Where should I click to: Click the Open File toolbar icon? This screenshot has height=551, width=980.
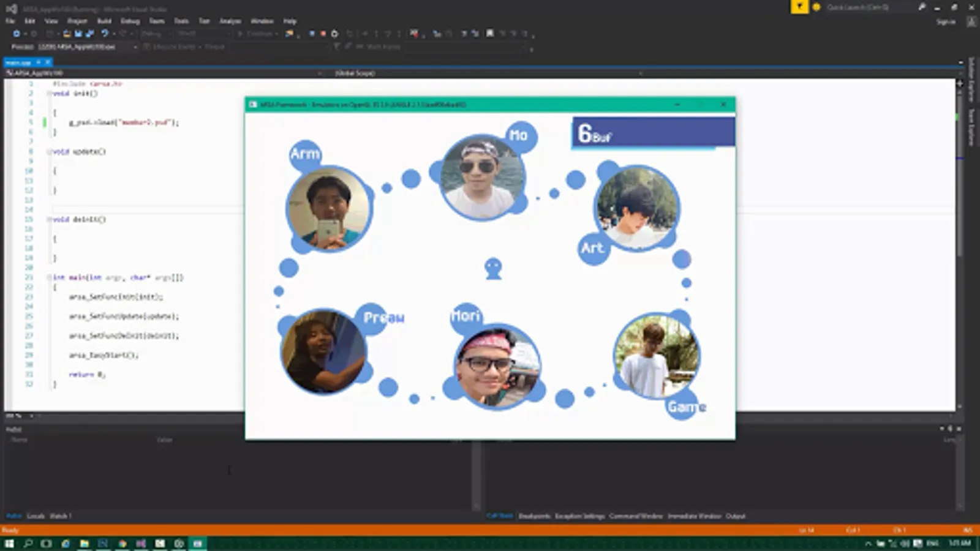click(67, 34)
